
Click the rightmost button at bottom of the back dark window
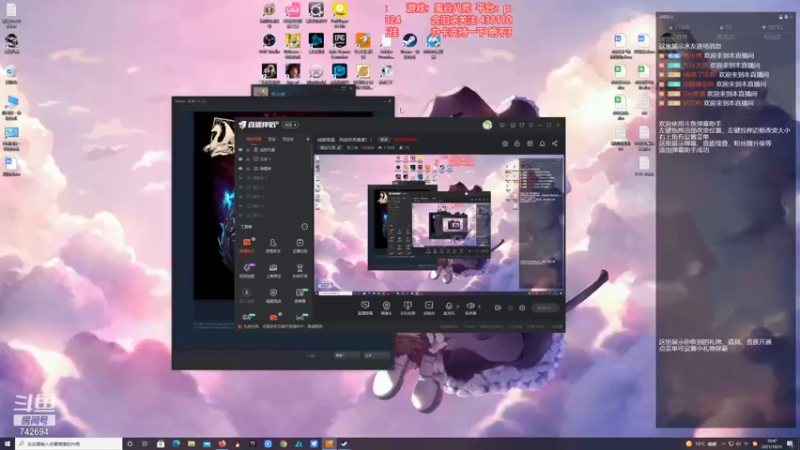pos(375,355)
